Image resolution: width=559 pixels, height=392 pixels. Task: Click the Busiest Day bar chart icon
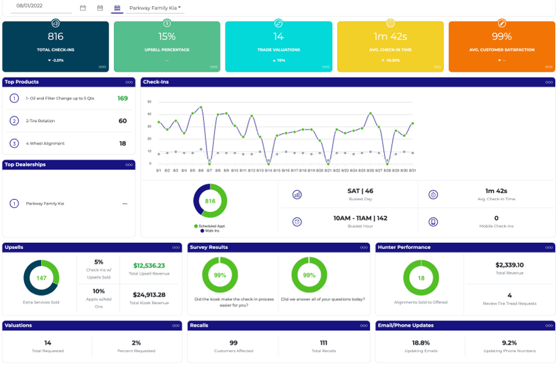(x=297, y=195)
